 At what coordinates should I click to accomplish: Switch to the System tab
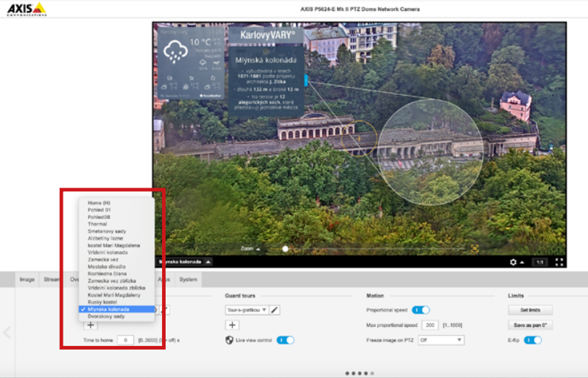pos(187,279)
